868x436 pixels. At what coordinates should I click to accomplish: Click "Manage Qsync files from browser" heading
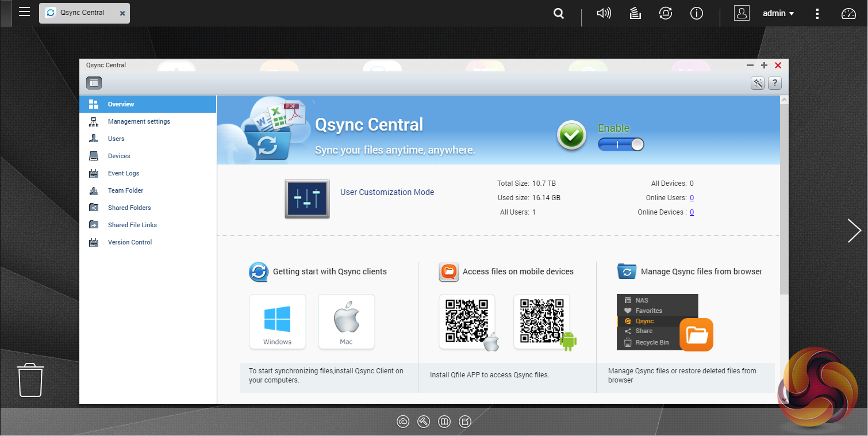pos(701,271)
